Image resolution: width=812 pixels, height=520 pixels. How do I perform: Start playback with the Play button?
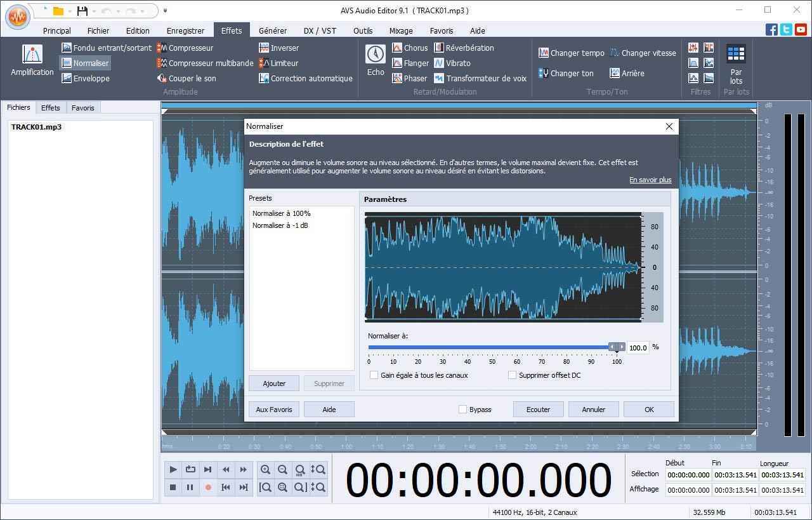pos(173,470)
